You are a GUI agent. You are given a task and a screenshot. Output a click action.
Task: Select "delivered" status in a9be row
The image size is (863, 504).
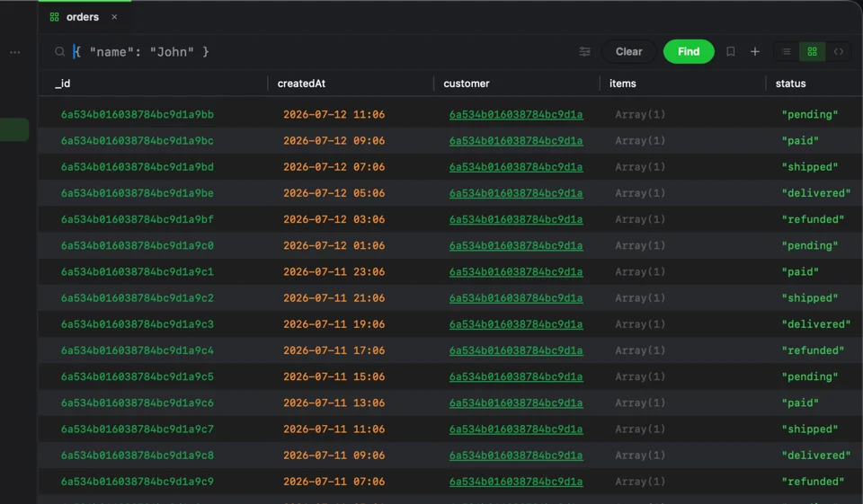(x=816, y=193)
